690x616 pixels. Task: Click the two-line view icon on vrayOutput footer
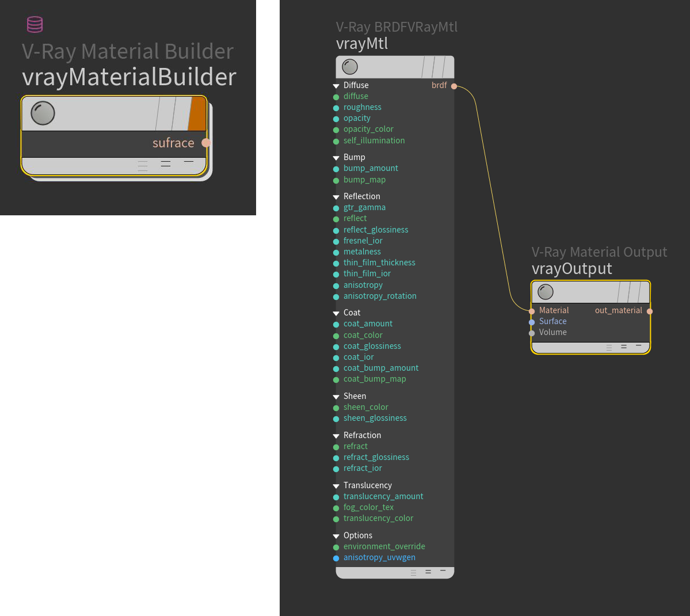click(624, 347)
